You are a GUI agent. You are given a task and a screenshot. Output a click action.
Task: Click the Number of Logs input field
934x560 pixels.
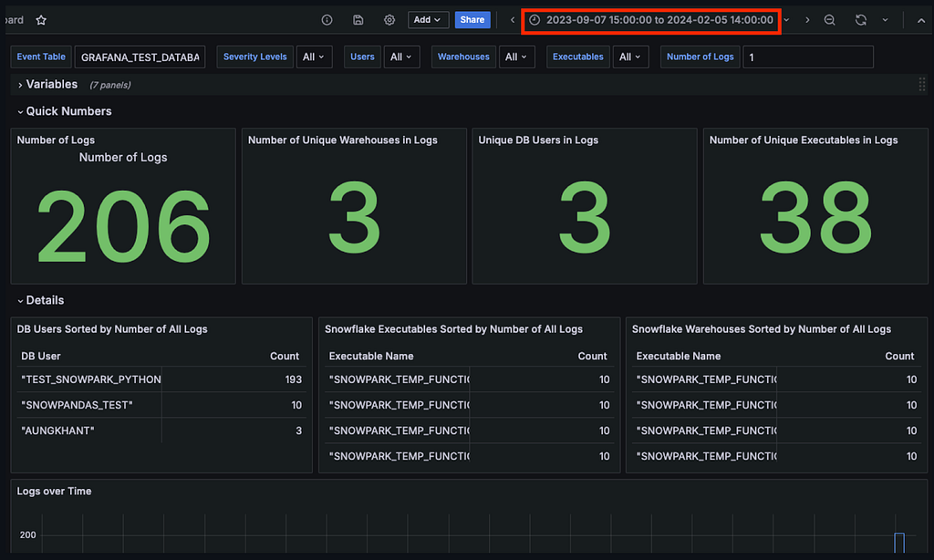pyautogui.click(x=808, y=57)
